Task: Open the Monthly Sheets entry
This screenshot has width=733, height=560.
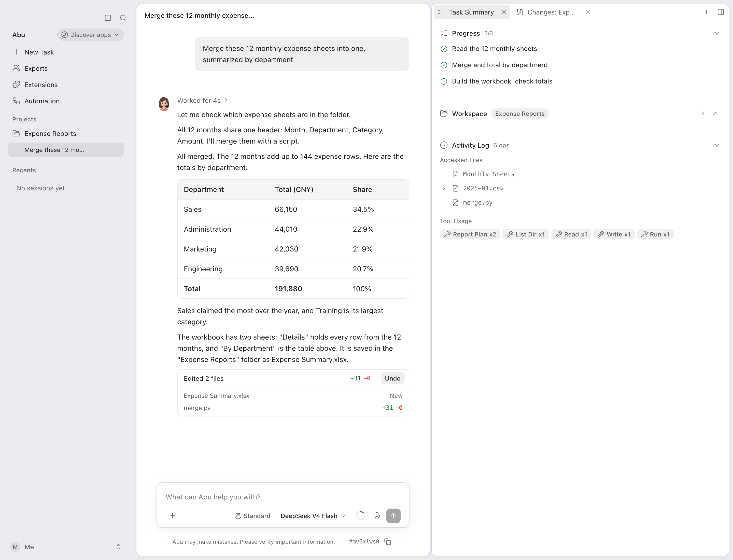Action: click(x=488, y=174)
